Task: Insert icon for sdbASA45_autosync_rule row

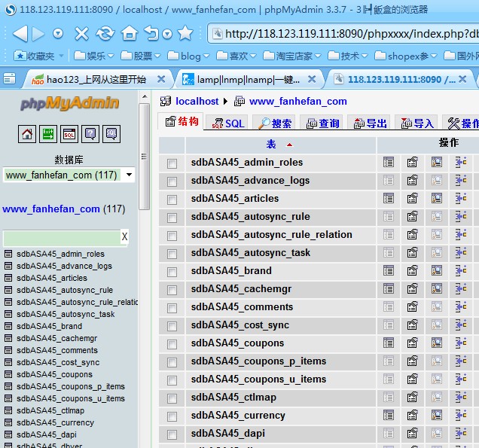Action: tap(461, 217)
